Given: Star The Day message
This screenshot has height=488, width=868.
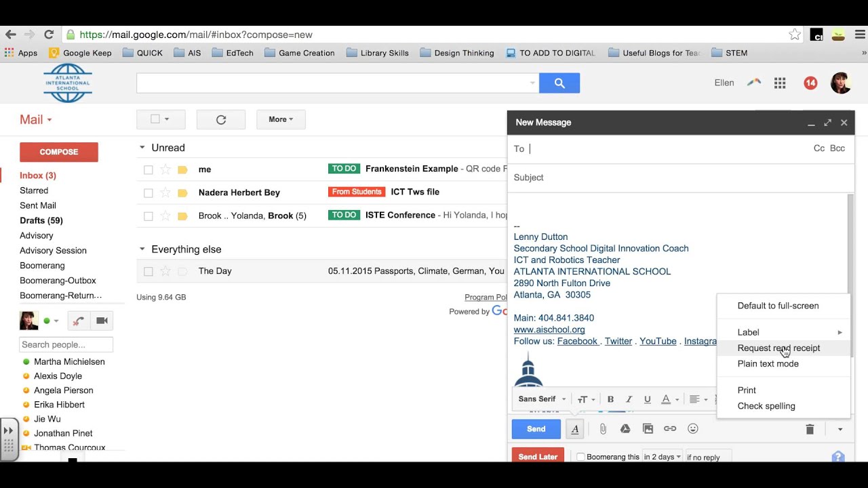Looking at the screenshot, I should [165, 271].
